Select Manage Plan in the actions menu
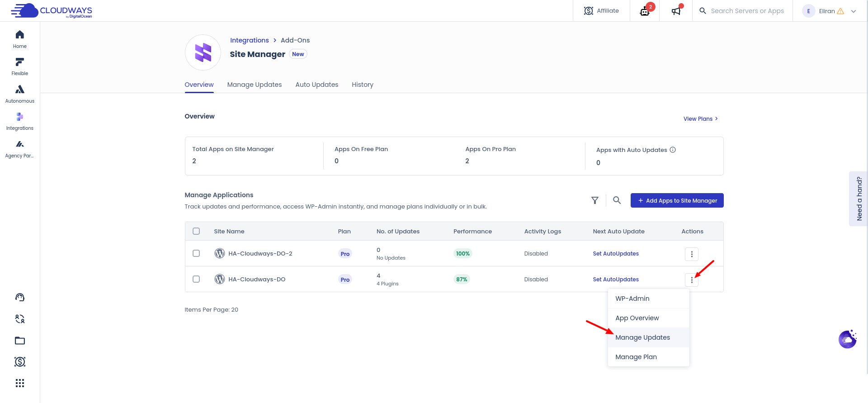The width and height of the screenshot is (868, 403). [649, 357]
